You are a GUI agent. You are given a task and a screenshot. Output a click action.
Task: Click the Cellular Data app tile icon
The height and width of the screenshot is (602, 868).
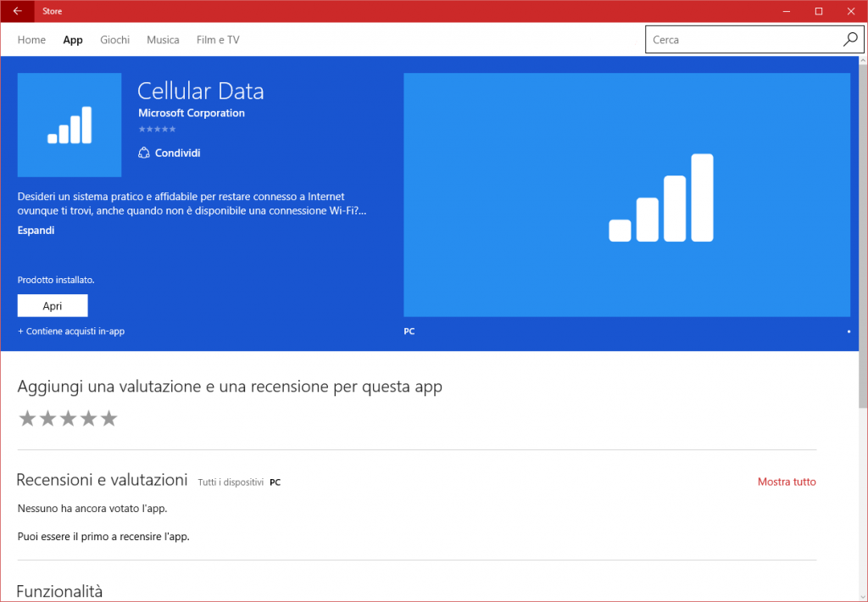pos(70,125)
